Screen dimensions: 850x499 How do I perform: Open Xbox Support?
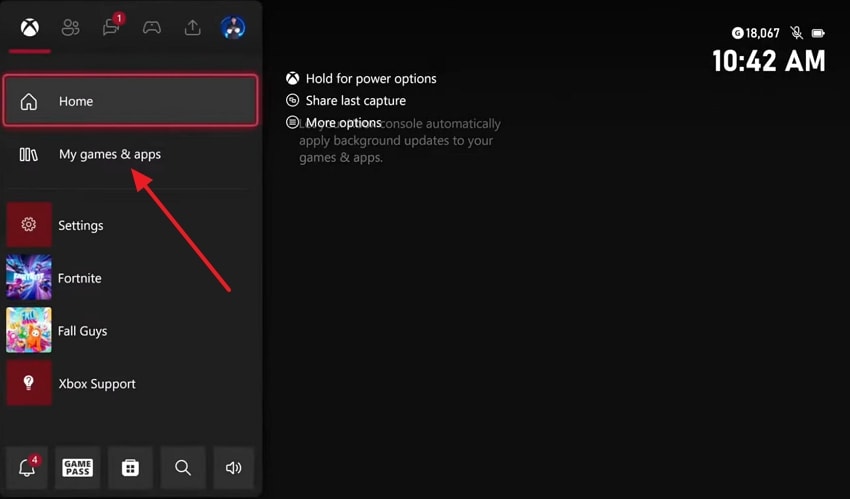[x=130, y=383]
